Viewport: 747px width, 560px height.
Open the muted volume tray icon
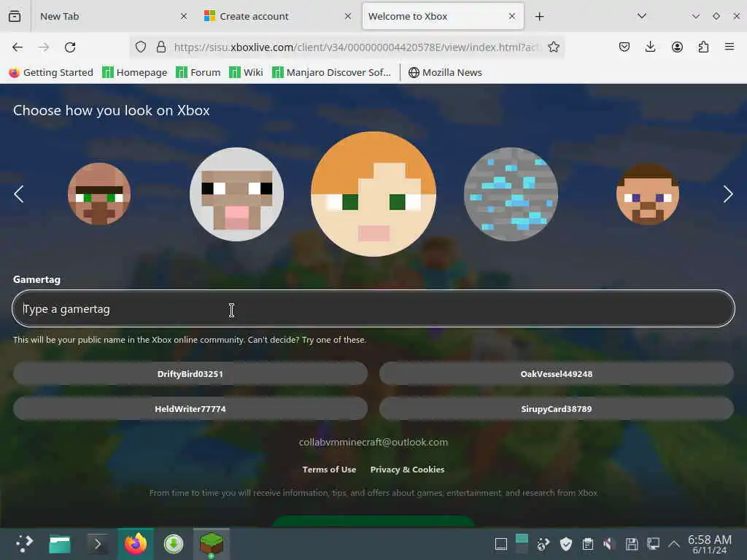click(x=609, y=544)
